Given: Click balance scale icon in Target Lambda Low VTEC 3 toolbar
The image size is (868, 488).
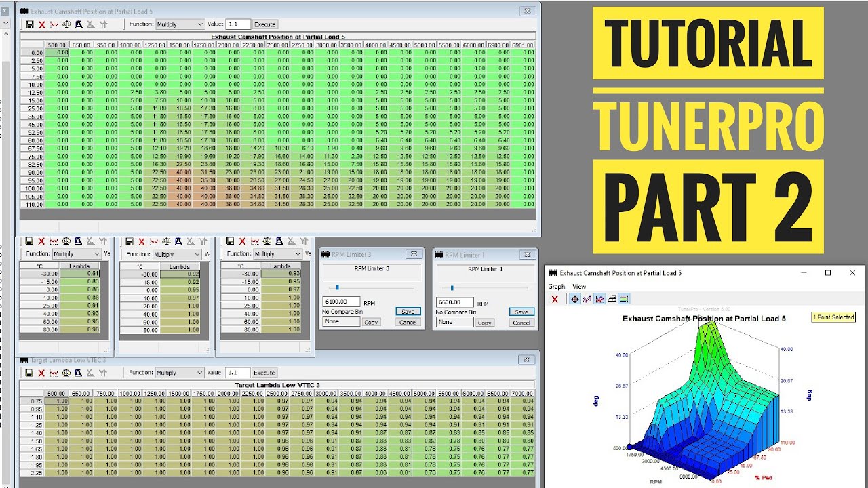Looking at the screenshot, I should [66, 373].
